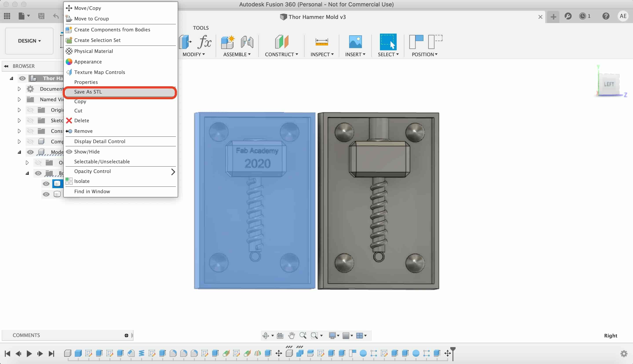The image size is (633, 364).
Task: Open the Appearance dialog
Action: (x=88, y=61)
